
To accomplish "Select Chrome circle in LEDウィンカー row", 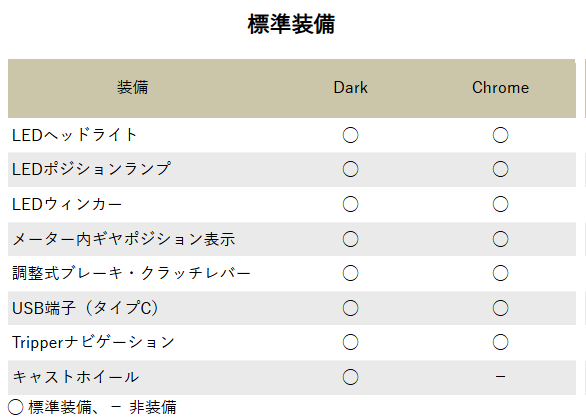I will [x=500, y=204].
